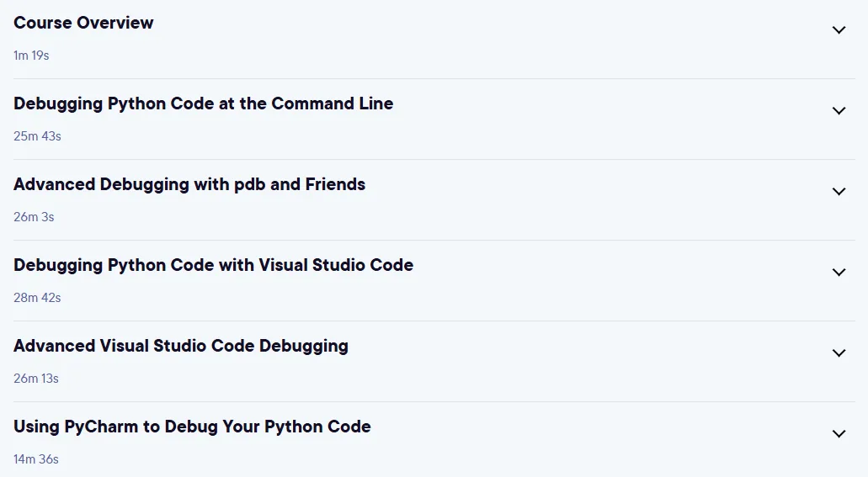Click the 28m 42s duration text
This screenshot has height=477, width=868.
click(37, 298)
